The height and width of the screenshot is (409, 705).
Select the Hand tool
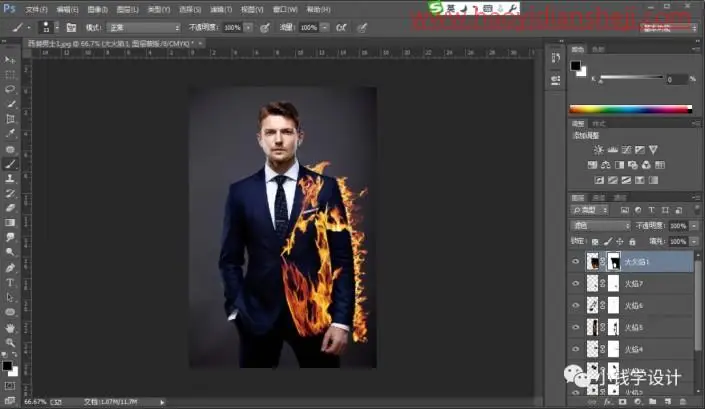coord(10,328)
